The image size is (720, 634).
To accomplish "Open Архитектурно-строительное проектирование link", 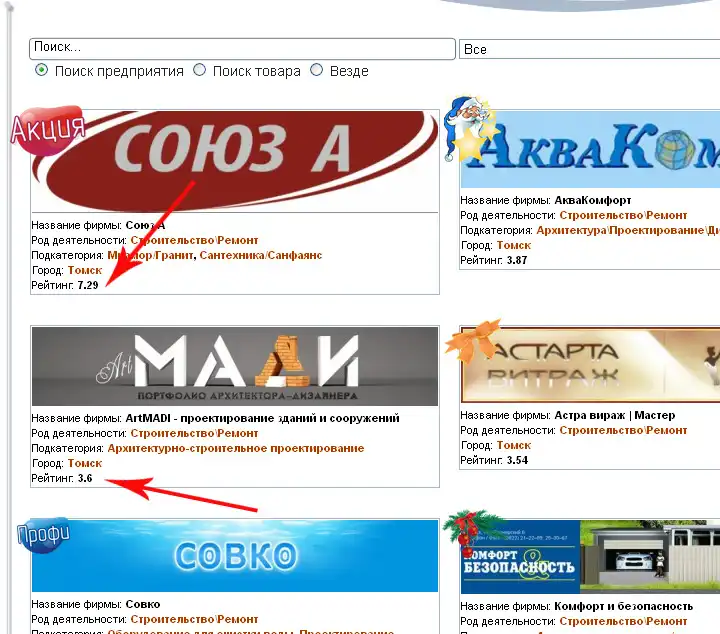I will pyautogui.click(x=235, y=448).
